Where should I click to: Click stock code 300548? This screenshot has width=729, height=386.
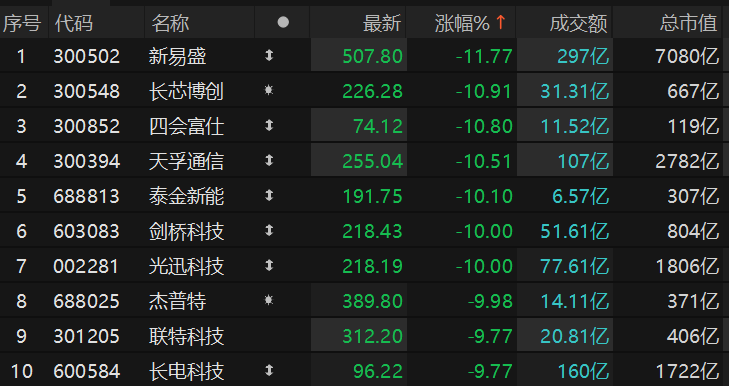click(x=86, y=91)
